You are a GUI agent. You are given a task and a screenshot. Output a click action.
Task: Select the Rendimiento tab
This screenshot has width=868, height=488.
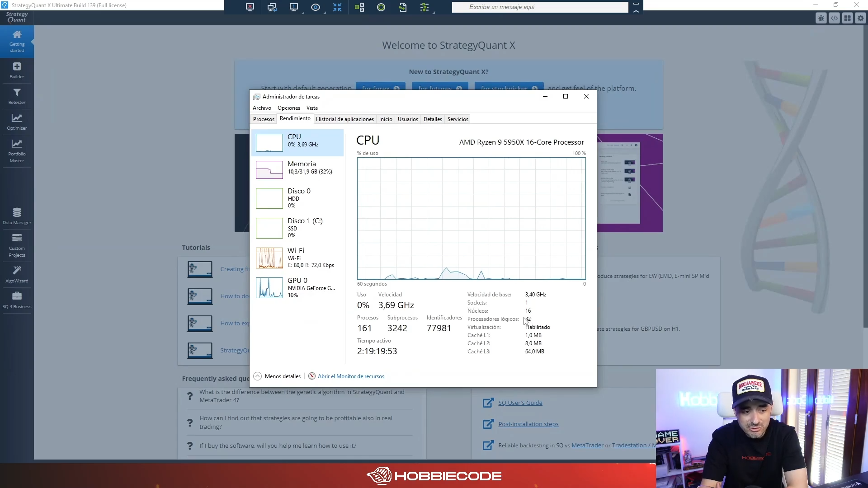coord(295,118)
